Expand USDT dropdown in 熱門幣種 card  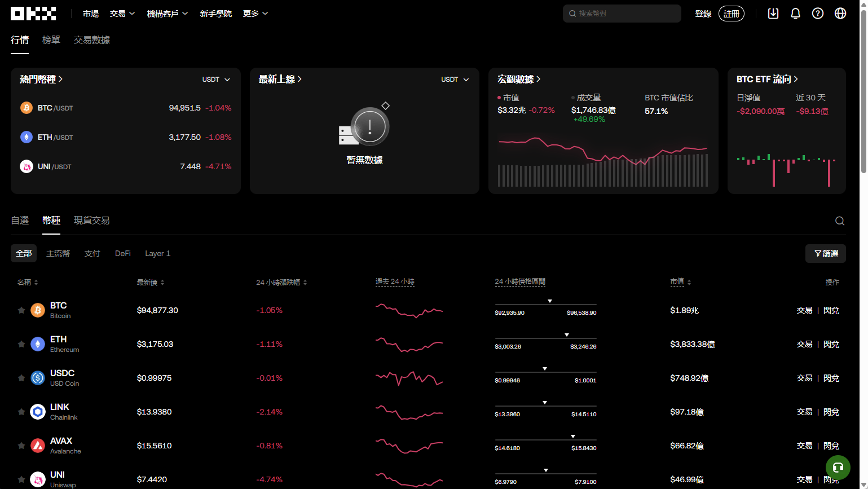point(217,80)
